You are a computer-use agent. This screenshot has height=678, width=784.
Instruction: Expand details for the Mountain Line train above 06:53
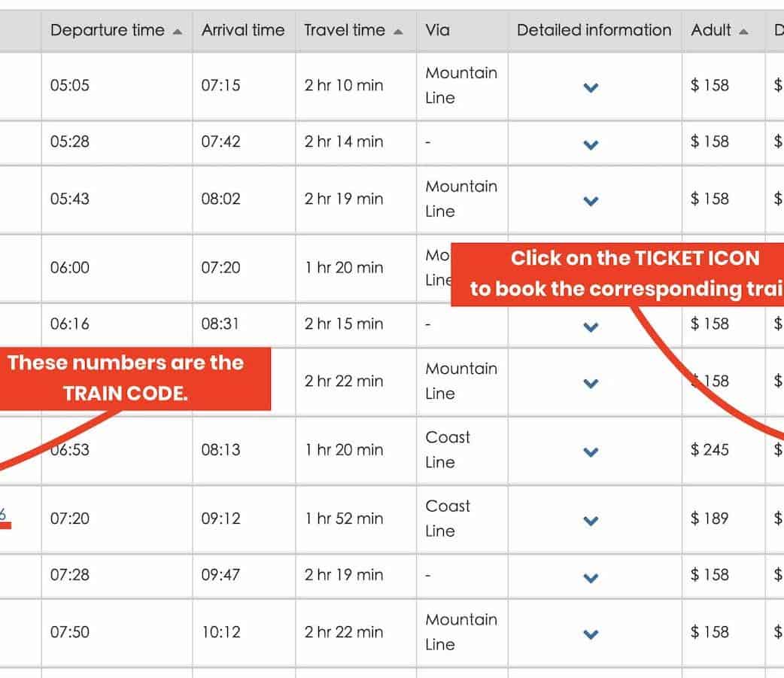tap(591, 383)
